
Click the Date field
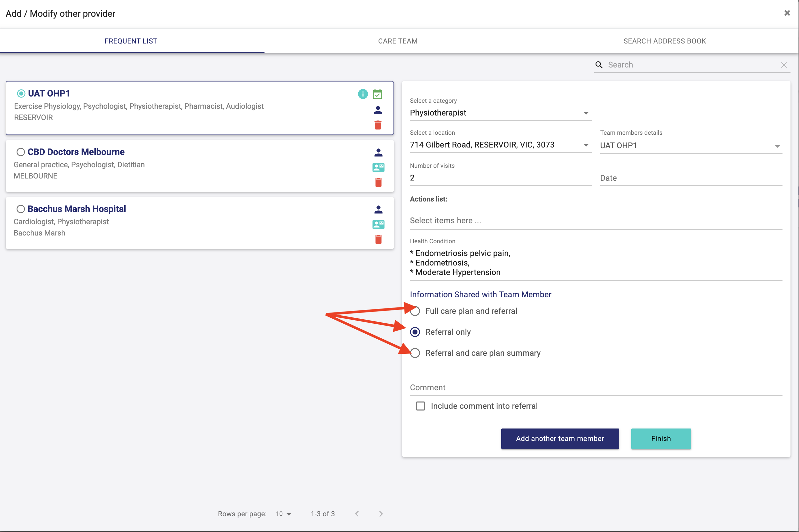pyautogui.click(x=691, y=178)
